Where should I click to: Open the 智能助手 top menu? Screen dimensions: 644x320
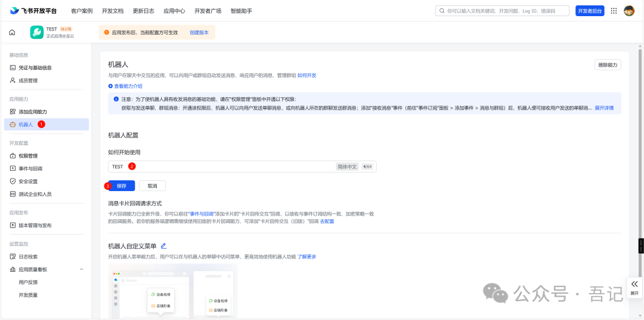point(241,11)
